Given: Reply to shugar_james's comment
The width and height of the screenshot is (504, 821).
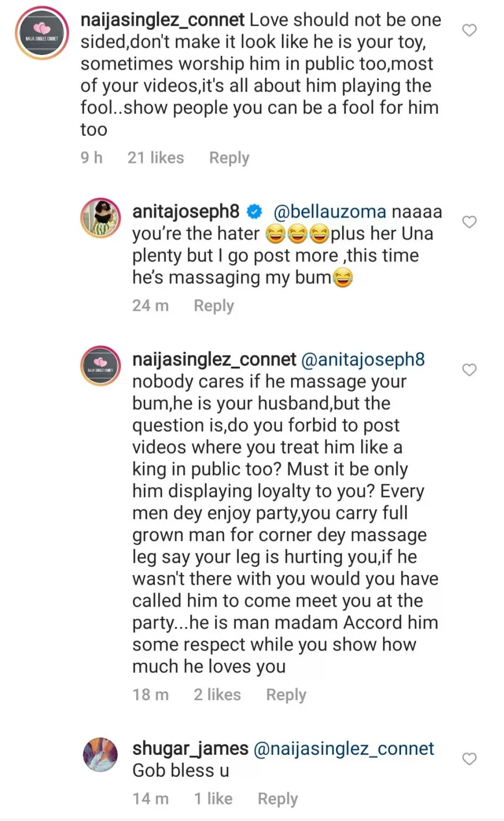Looking at the screenshot, I should coord(277,799).
